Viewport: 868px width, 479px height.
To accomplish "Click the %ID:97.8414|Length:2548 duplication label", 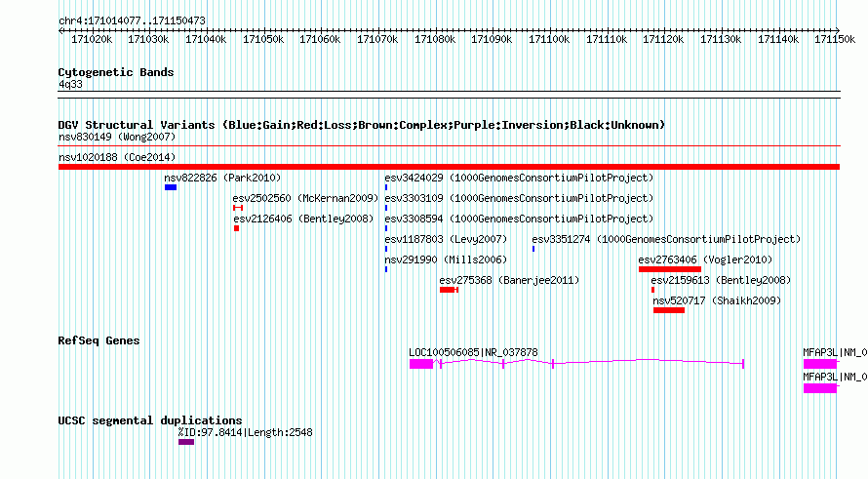I will pyautogui.click(x=245, y=432).
